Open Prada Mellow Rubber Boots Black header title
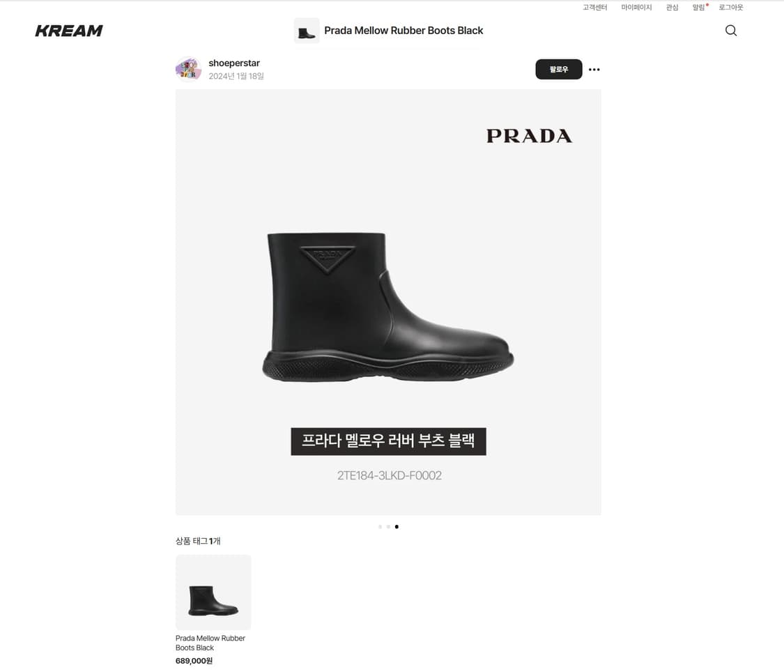 (403, 31)
